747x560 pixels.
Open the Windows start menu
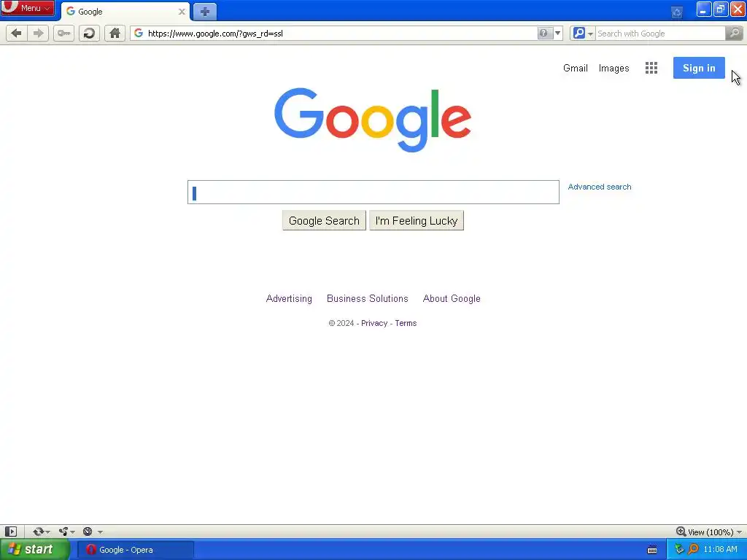34,550
